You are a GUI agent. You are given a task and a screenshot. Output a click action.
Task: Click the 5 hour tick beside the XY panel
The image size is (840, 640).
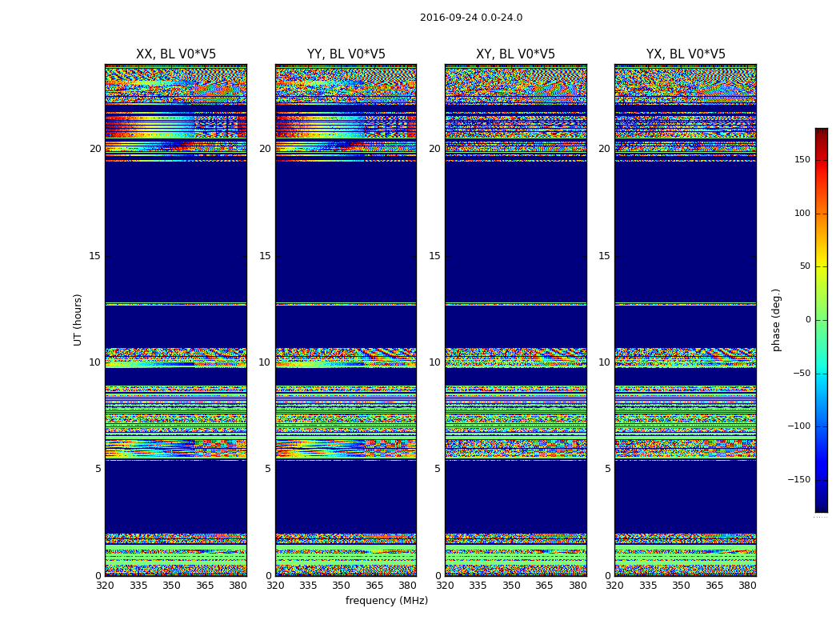click(x=438, y=469)
